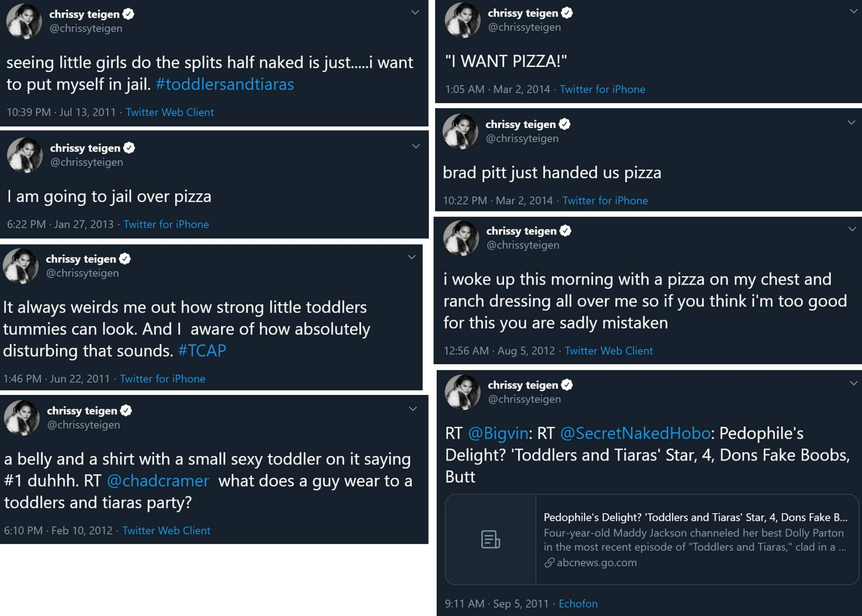Open the @Bigvin mention link
862x616 pixels.
click(x=498, y=433)
